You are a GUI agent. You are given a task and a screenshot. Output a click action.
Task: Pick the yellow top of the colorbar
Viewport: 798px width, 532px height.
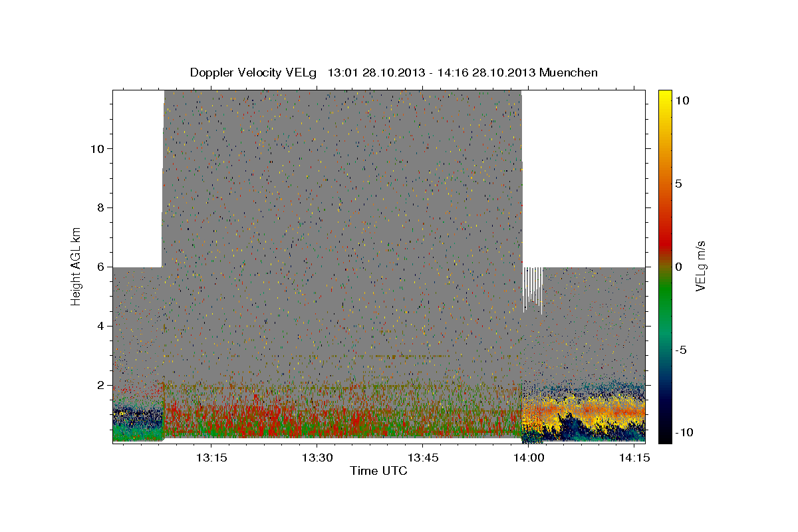[664, 100]
